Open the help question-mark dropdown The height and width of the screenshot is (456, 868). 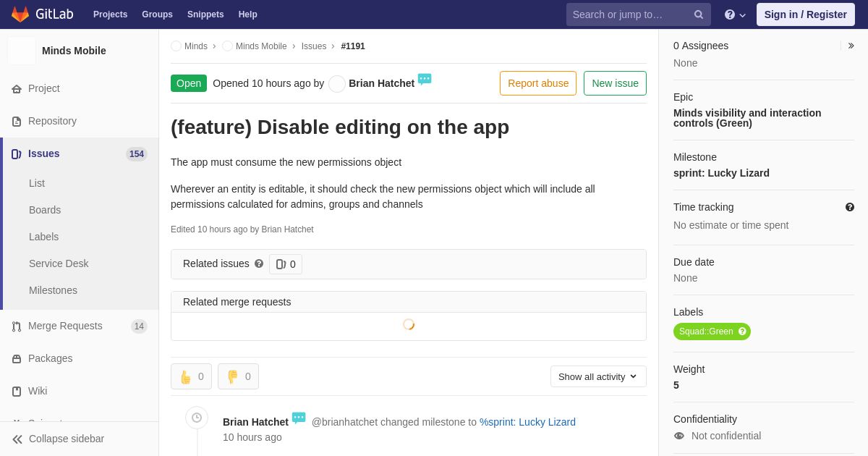point(735,14)
